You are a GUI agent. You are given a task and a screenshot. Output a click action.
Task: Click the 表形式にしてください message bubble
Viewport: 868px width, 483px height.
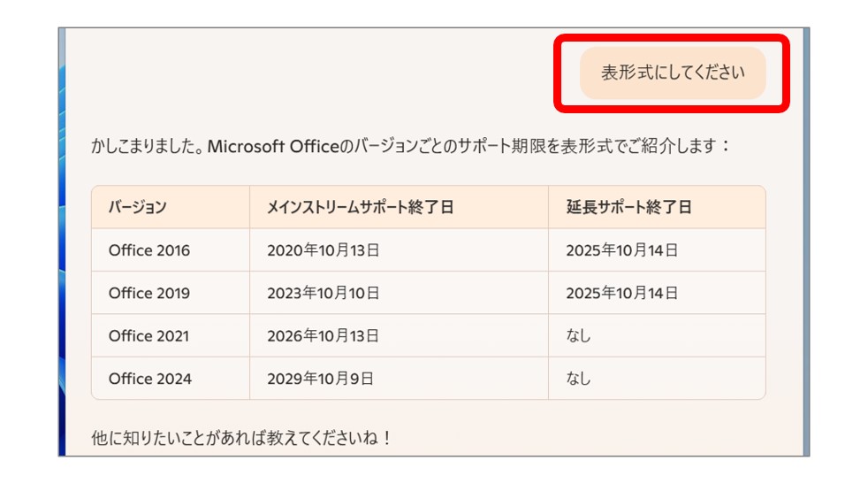[x=673, y=73]
